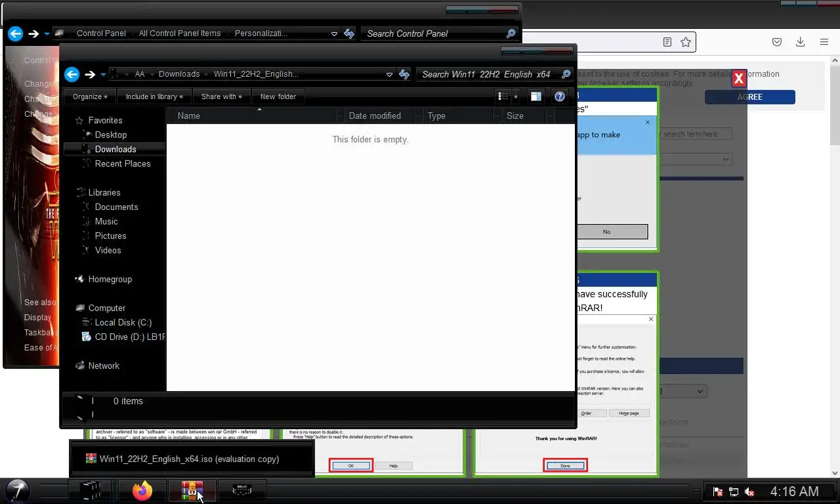Go back in the Downloads explorer window

point(72,74)
